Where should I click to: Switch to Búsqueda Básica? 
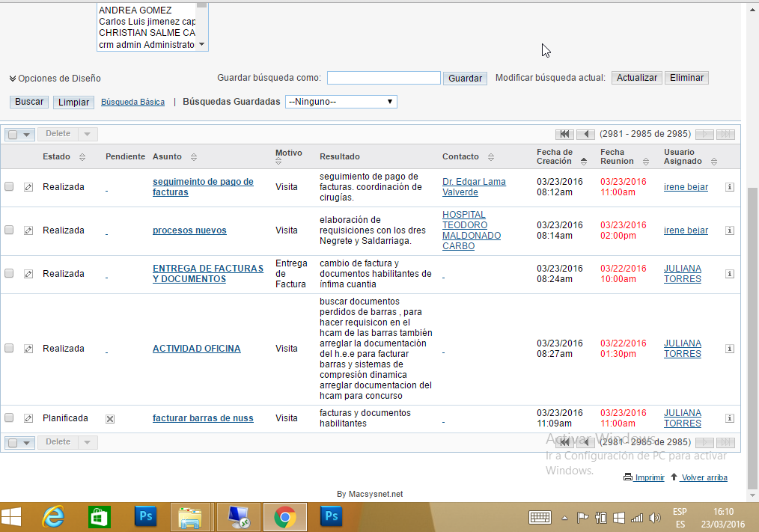point(132,102)
